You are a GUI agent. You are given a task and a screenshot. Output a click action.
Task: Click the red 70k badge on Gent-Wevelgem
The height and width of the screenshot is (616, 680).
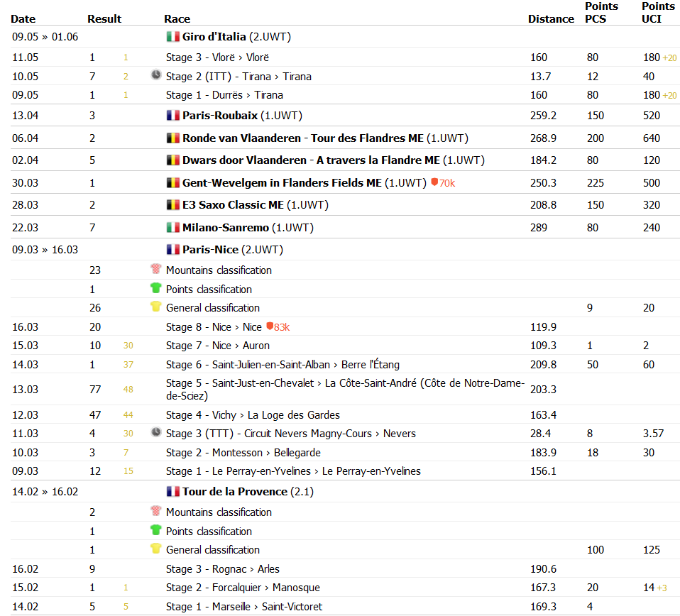(443, 183)
